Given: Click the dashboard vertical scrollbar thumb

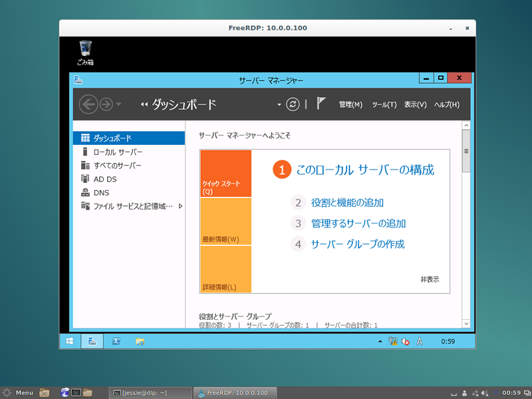Looking at the screenshot, I should click(466, 151).
